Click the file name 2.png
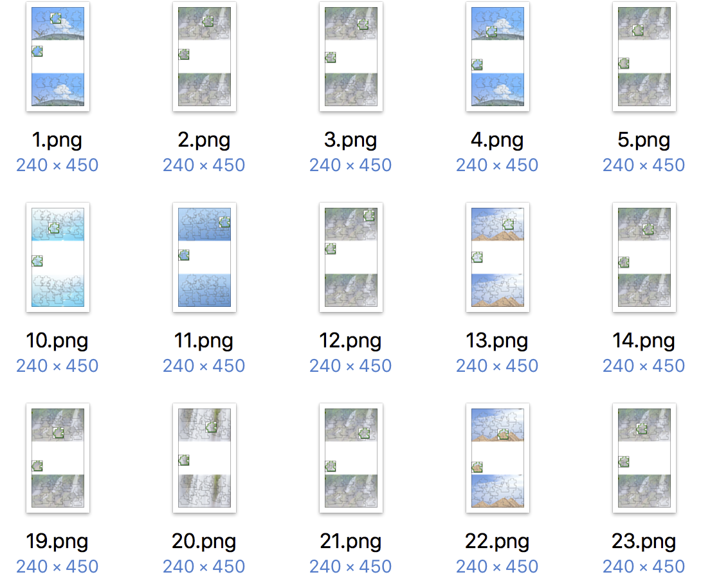This screenshot has width=710, height=588. [x=204, y=140]
